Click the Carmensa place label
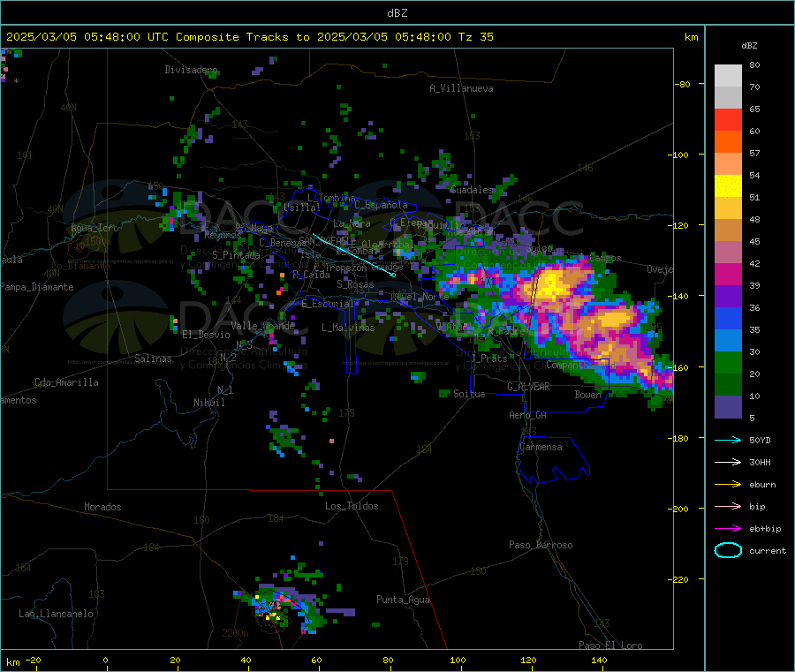Viewport: 795px width, 672px height. (x=541, y=447)
